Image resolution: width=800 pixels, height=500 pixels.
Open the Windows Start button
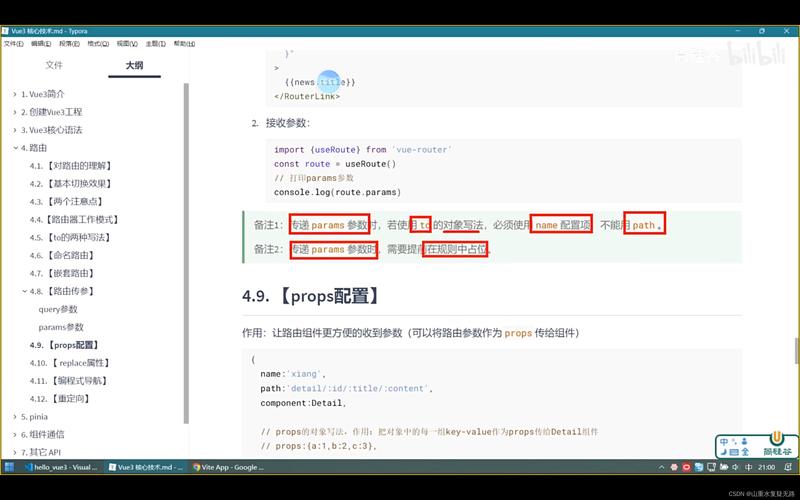click(x=9, y=467)
